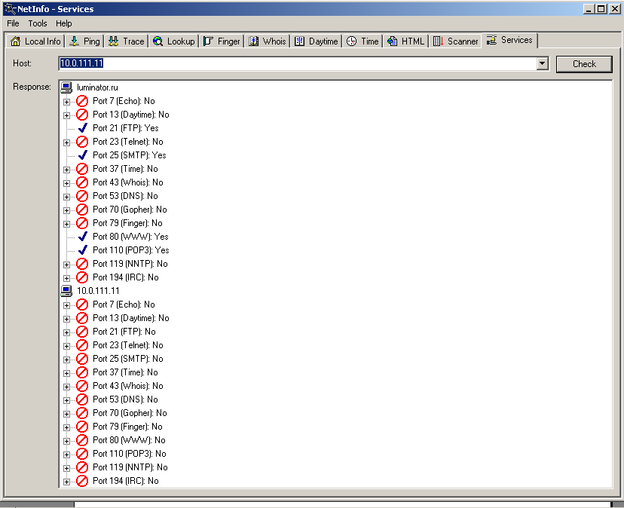The width and height of the screenshot is (624, 508).
Task: Select "Port 70 (Gopher): No" under 10.0.111.11
Action: tap(130, 413)
